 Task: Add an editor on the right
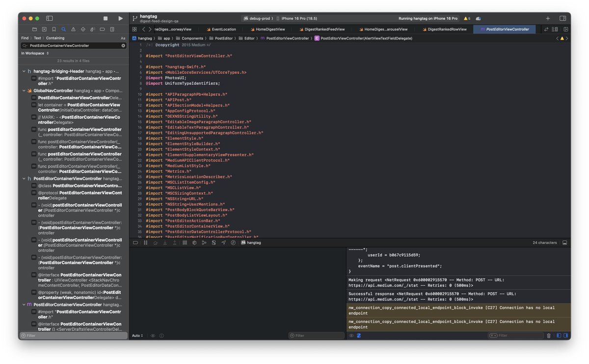[x=565, y=29]
